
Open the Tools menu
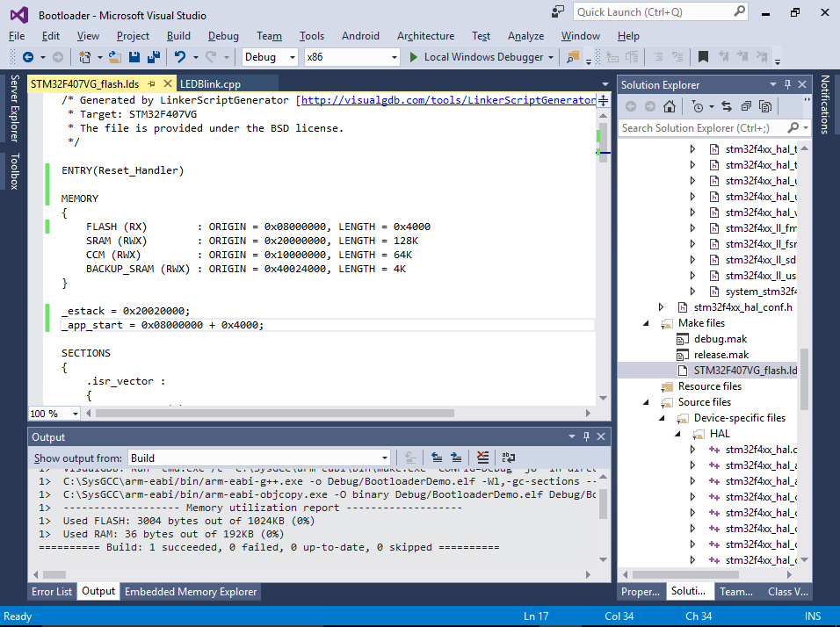[x=312, y=36]
